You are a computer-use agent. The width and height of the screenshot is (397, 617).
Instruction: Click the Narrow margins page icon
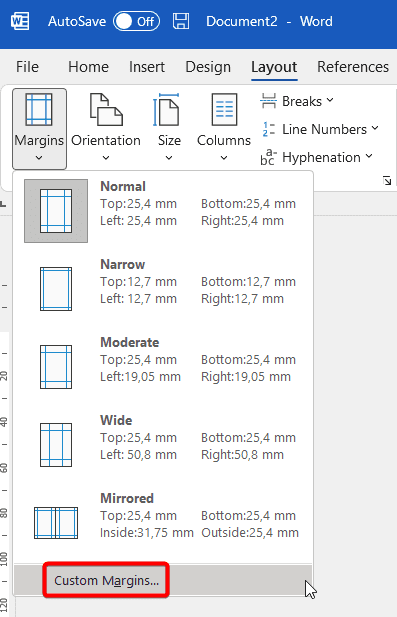[56, 289]
